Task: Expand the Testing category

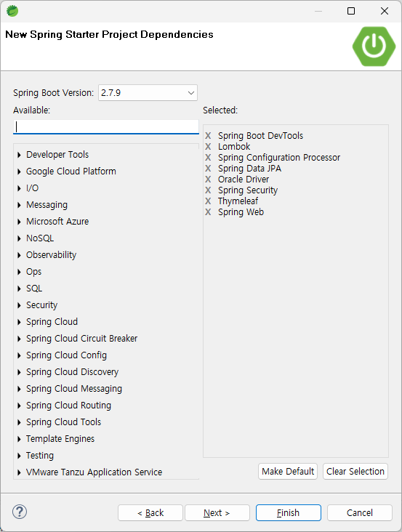Action: click(x=19, y=456)
